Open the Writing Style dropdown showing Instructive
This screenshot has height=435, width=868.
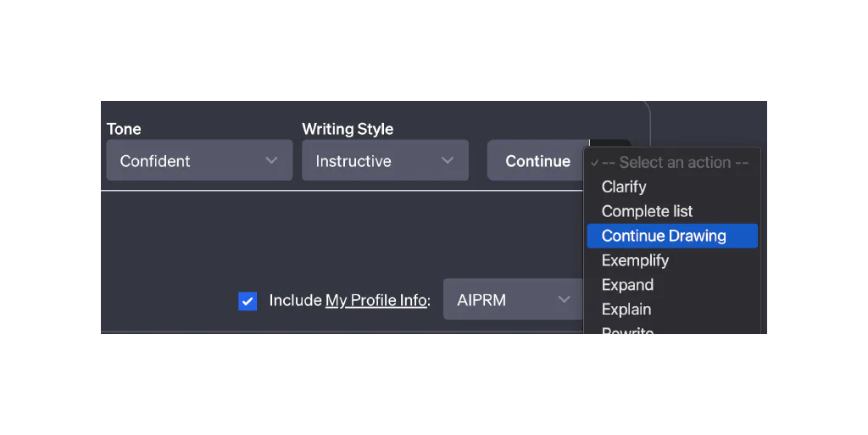pyautogui.click(x=385, y=161)
